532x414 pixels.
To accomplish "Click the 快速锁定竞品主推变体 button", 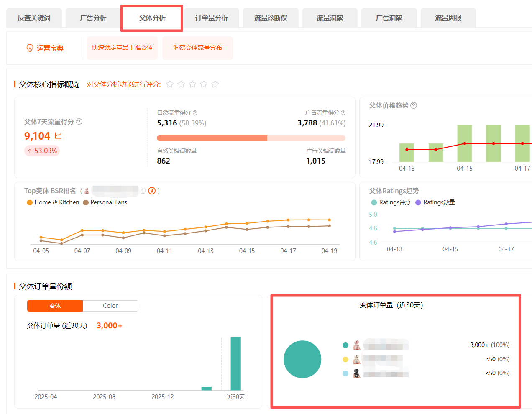I will click(123, 48).
